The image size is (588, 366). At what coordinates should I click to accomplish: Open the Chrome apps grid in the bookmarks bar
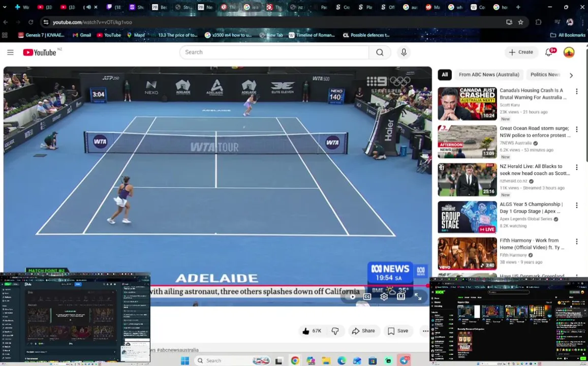5,35
